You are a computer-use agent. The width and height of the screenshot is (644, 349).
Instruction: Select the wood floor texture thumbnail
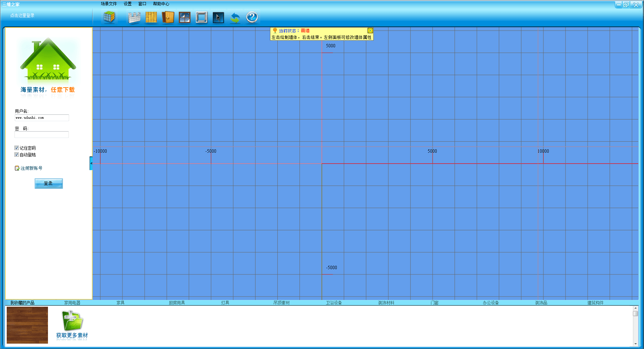(27, 325)
